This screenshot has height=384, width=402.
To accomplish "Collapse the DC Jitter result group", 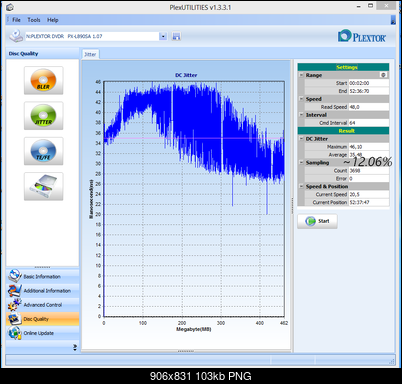I will tap(301, 139).
